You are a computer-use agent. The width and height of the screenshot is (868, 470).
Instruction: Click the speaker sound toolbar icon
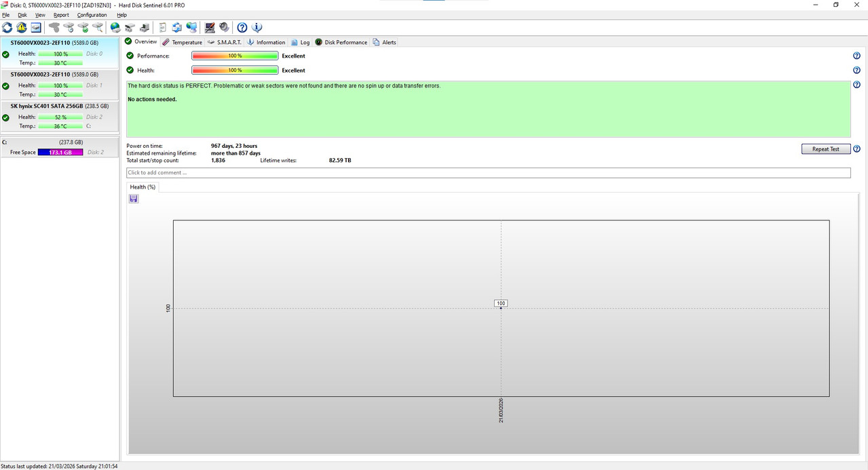[x=224, y=27]
